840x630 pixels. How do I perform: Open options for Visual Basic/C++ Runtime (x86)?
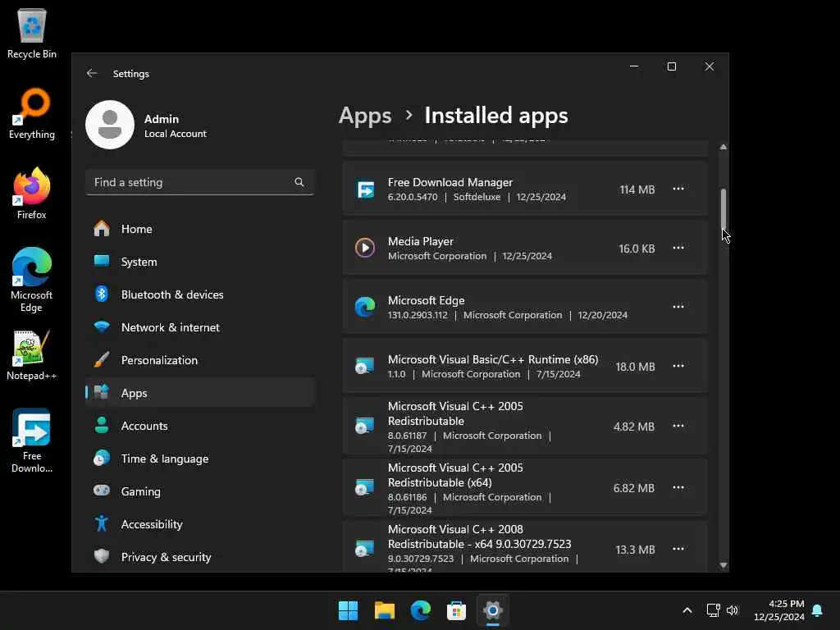click(x=678, y=365)
